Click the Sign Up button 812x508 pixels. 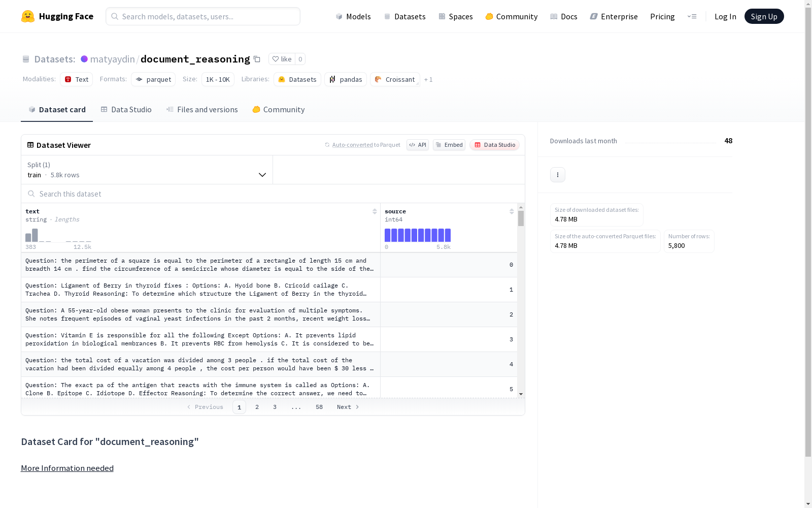[764, 16]
